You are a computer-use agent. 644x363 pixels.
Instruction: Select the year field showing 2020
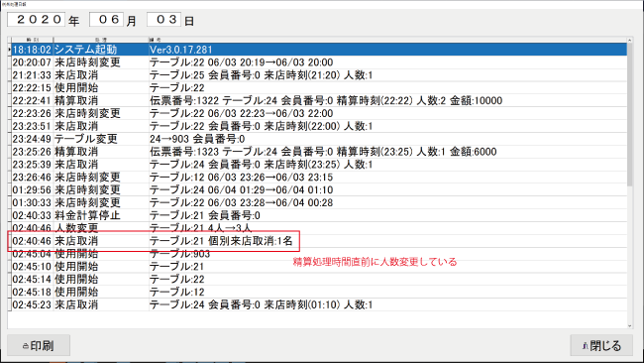click(x=36, y=19)
